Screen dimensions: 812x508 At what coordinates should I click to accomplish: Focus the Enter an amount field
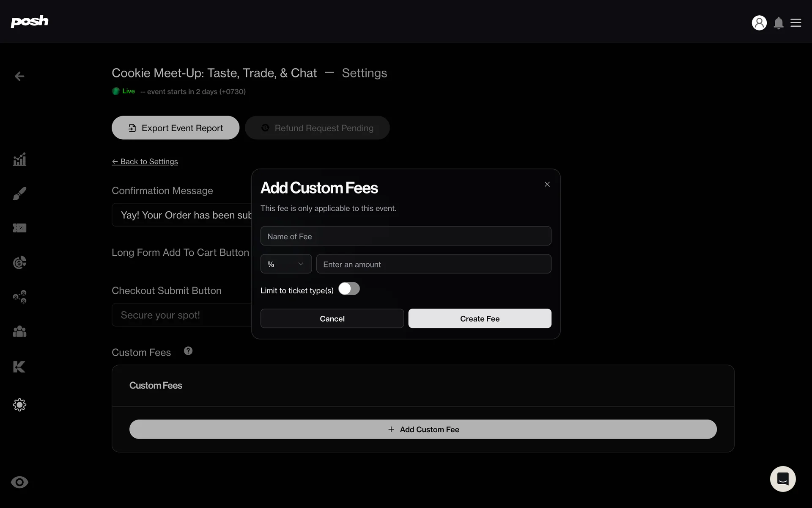pos(433,264)
